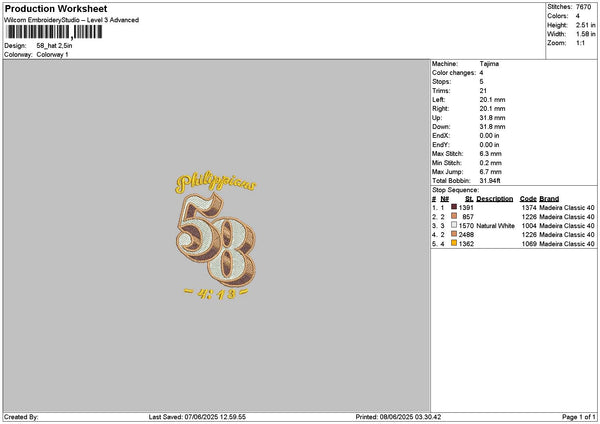The height and width of the screenshot is (424, 600).
Task: Click the 'Last Saved: 07/06/2025' footer text
Action: coord(197,417)
